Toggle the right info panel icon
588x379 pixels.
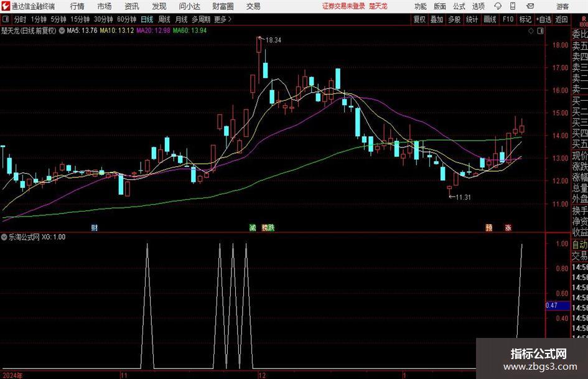pos(540,31)
